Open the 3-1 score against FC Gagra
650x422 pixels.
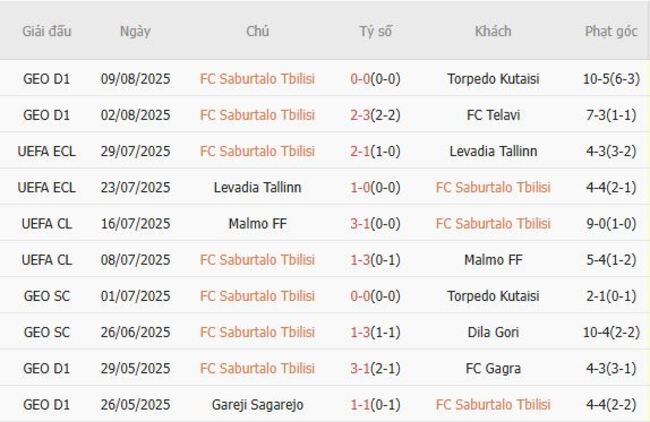361,368
